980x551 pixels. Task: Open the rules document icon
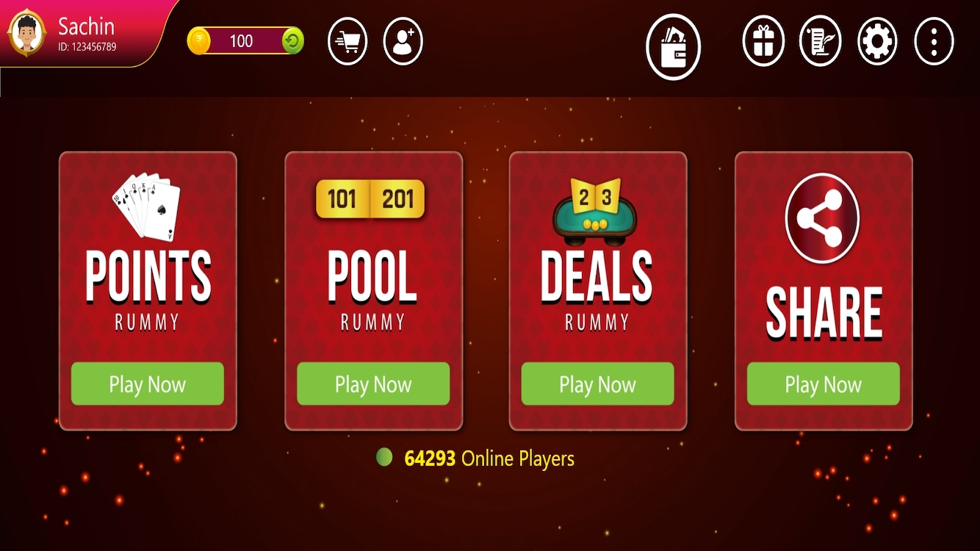pos(821,42)
